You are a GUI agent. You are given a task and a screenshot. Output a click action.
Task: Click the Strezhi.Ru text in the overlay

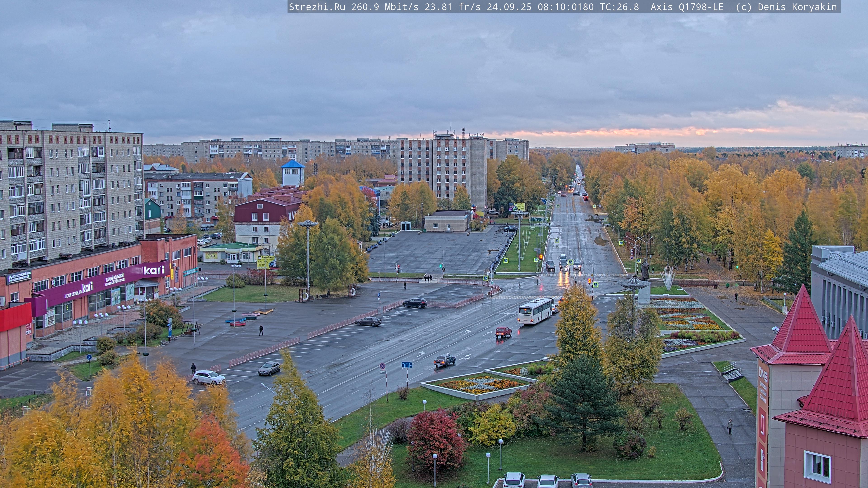[x=317, y=7]
